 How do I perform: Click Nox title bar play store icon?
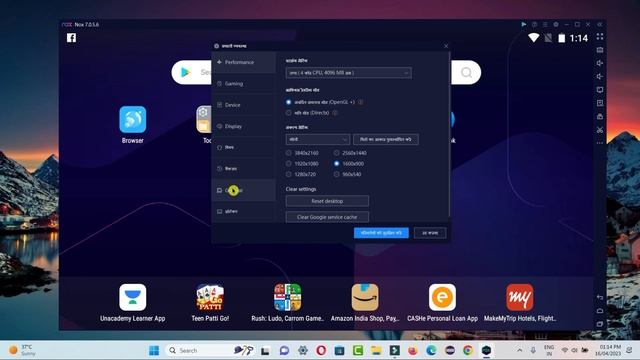524,24
